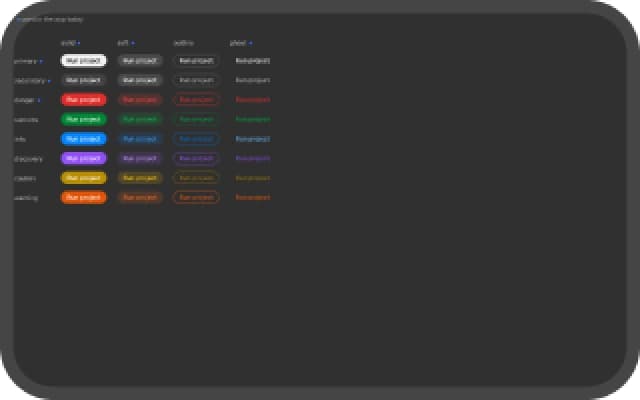The width and height of the screenshot is (640, 400).
Task: Click the ghost purple discovery Run project button
Action: 253,158
